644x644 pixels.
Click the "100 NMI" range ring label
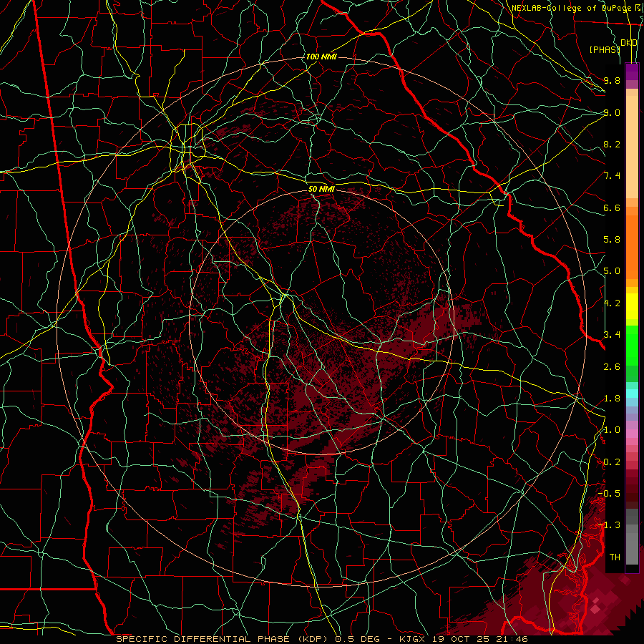pos(321,57)
